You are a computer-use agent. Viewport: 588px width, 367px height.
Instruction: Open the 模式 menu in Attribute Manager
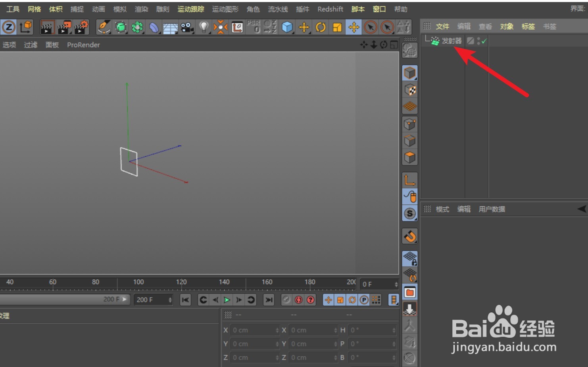click(x=442, y=209)
